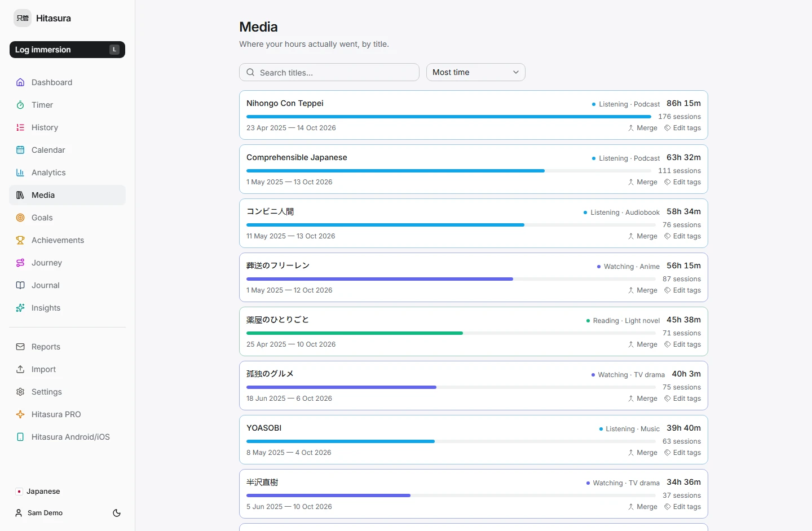Open the Hitasura PRO star icon
The image size is (812, 531).
click(x=20, y=414)
